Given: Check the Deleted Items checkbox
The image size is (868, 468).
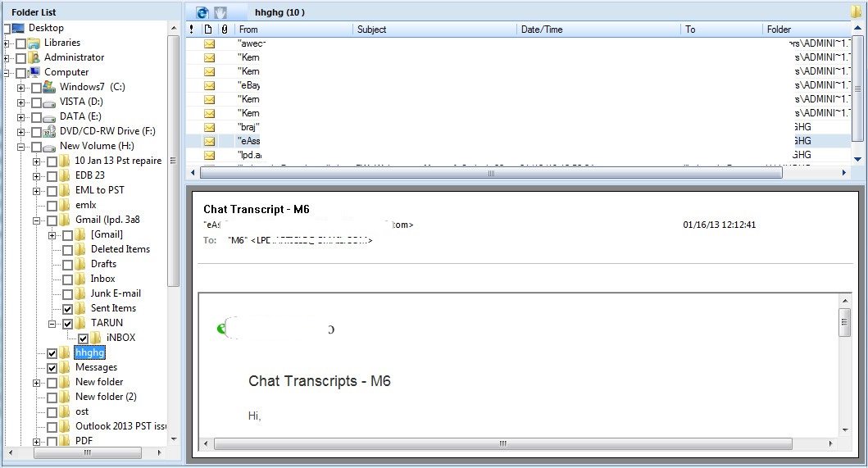Looking at the screenshot, I should point(67,250).
